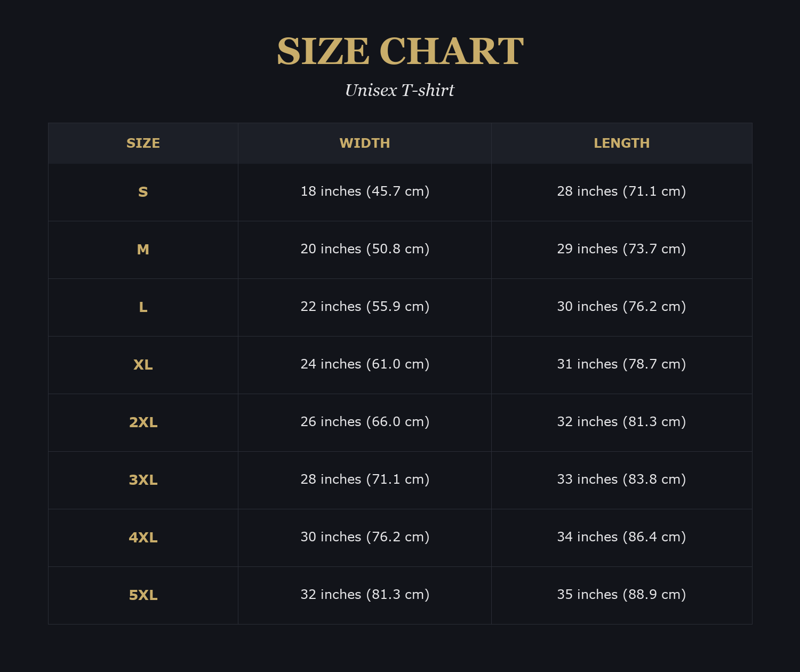Click the 3XL size label

point(143,480)
